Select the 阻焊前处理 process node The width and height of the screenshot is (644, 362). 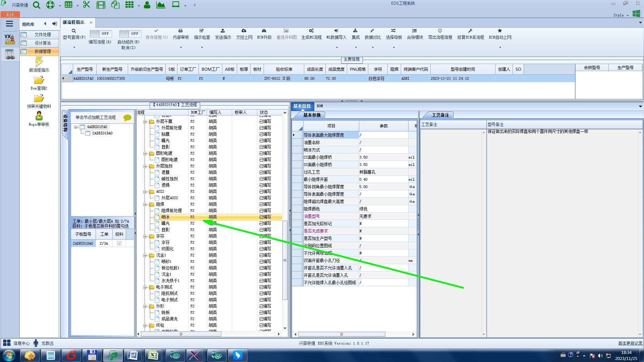click(171, 211)
